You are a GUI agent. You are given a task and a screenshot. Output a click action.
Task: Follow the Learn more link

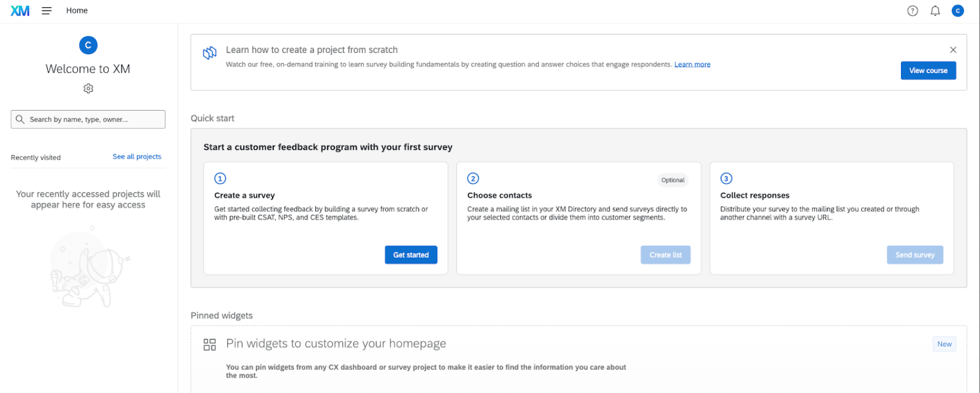pyautogui.click(x=692, y=65)
